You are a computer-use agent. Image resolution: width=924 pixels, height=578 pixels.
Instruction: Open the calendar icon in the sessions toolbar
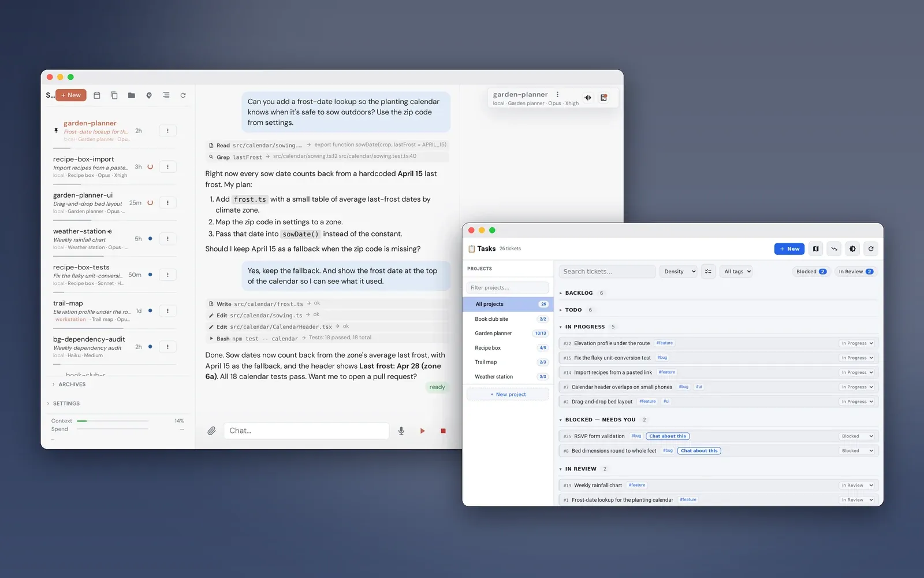coord(97,95)
